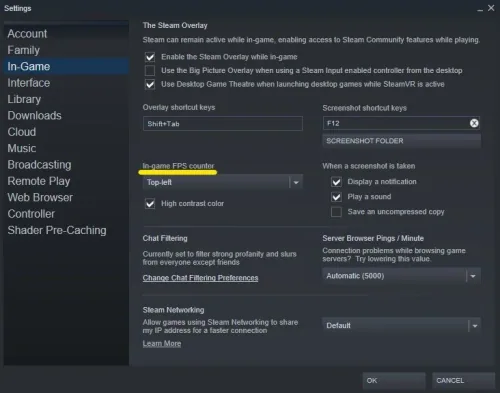Focus the Overlay shortcut keys field
500x393 pixels.
coord(223,124)
